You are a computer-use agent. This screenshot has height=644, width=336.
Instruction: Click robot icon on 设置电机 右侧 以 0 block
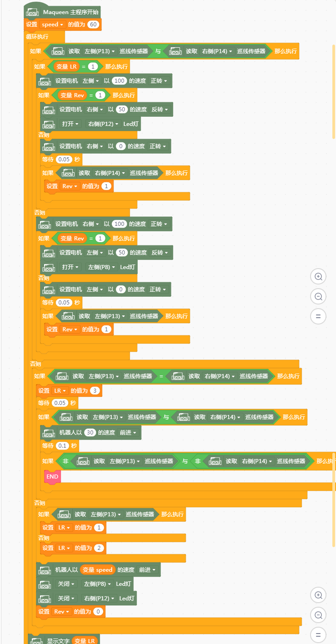(x=49, y=146)
